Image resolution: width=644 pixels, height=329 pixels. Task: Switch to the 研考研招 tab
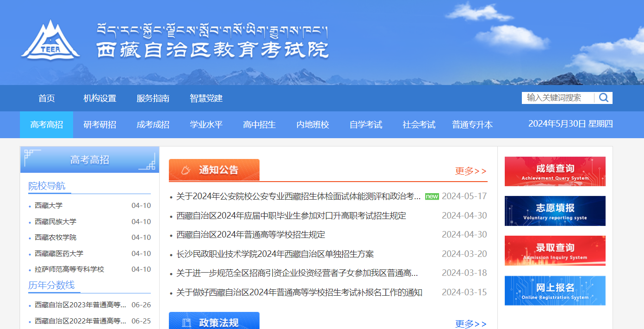[x=99, y=125]
